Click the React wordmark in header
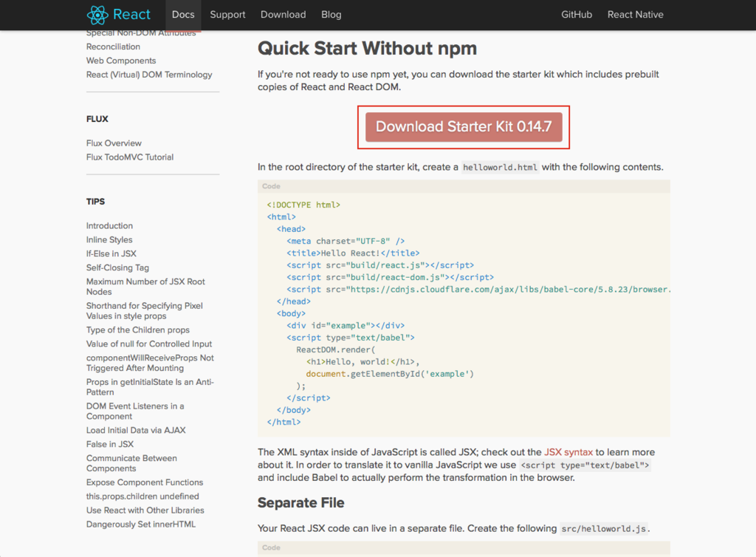 tap(131, 15)
